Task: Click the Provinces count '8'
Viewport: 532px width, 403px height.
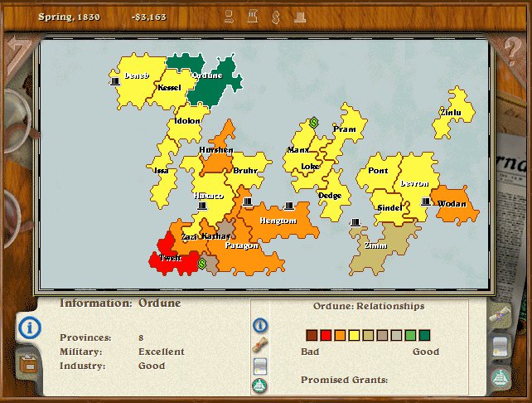Action: (141, 337)
